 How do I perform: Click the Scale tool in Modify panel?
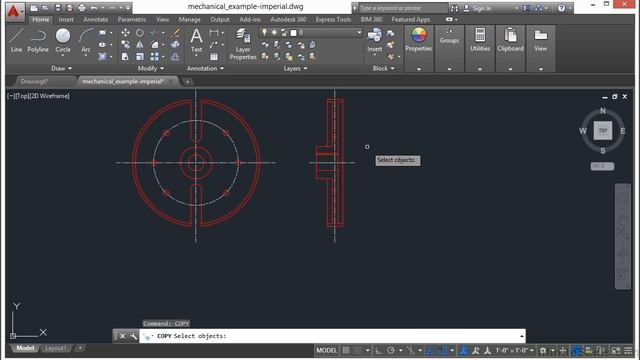(140, 57)
